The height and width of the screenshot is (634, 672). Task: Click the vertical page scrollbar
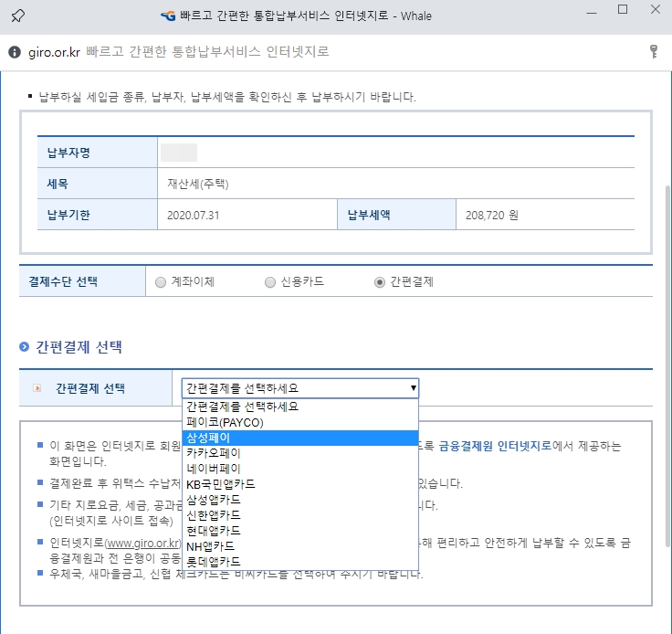tap(667, 365)
